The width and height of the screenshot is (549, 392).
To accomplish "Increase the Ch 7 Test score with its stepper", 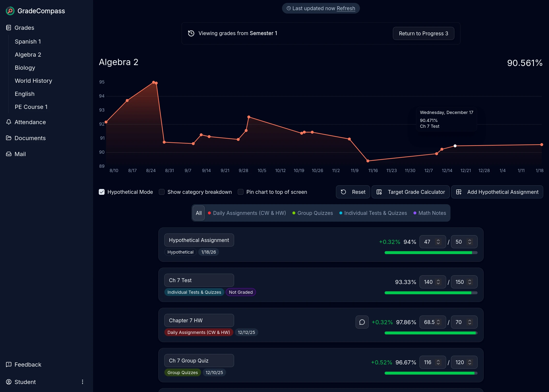I will tap(438, 280).
